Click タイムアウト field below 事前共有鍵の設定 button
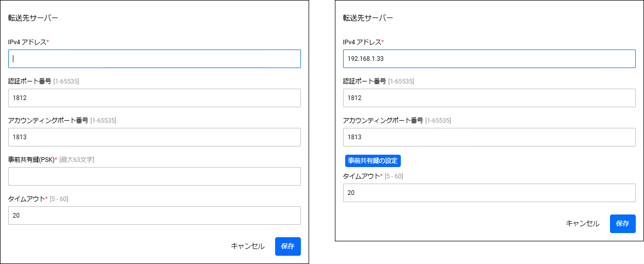 pos(489,193)
